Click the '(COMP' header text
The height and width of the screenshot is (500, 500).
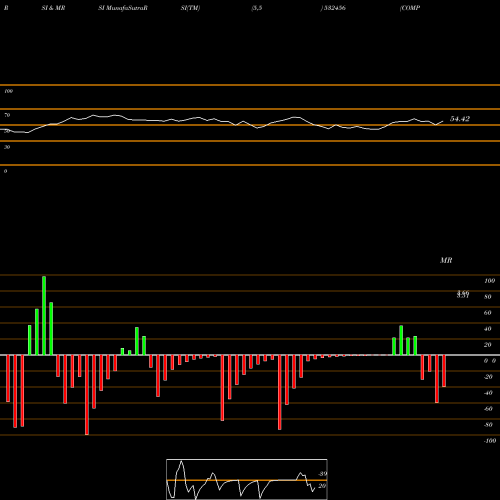[x=410, y=8]
